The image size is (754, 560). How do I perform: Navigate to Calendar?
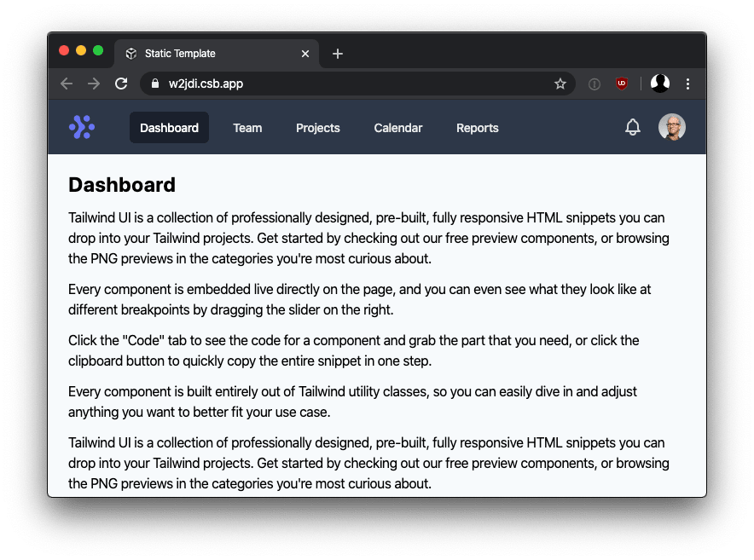(x=398, y=128)
